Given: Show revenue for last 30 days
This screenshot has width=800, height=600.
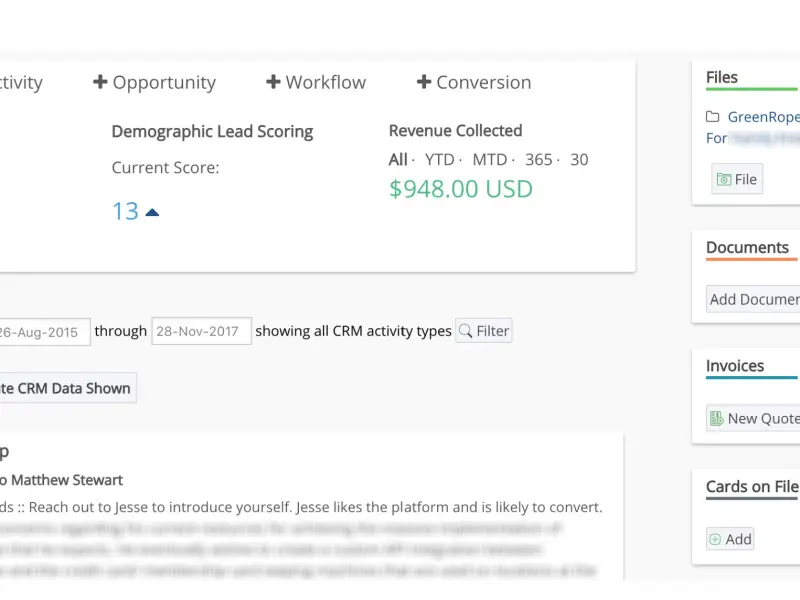Looking at the screenshot, I should click(579, 160).
